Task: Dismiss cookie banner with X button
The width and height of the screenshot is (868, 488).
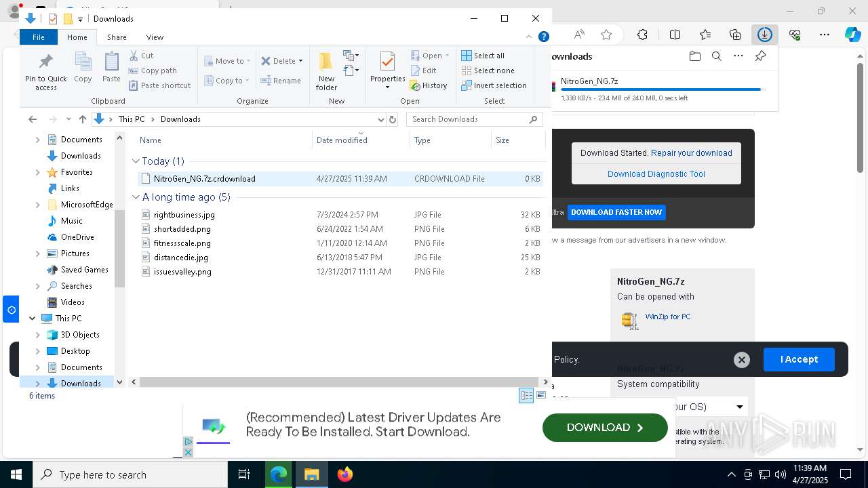Action: [742, 360]
